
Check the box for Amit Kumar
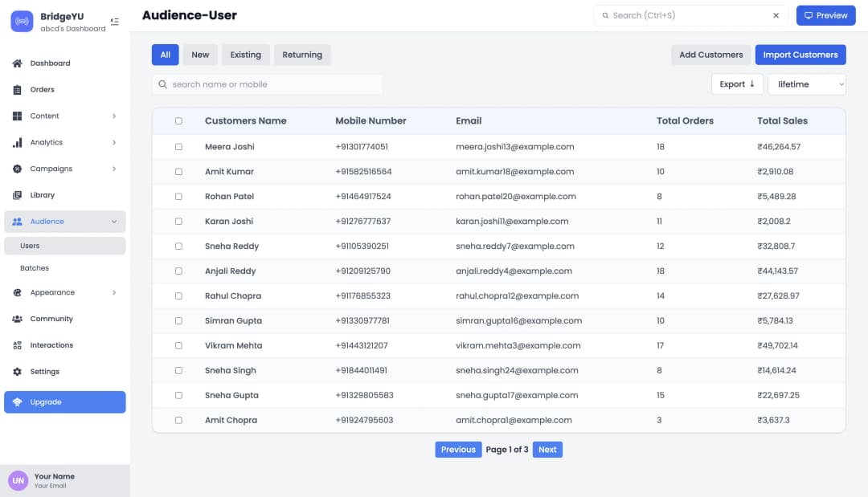click(178, 172)
